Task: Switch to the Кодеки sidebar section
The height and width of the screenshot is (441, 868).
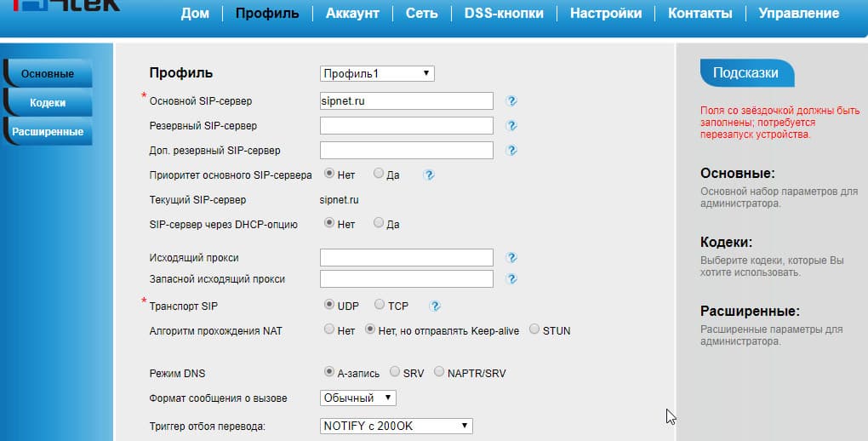Action: 48,103
